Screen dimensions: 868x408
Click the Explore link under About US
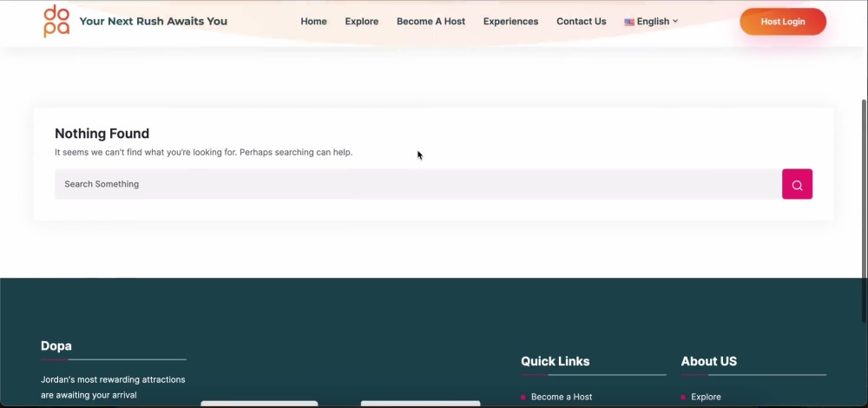click(x=706, y=397)
